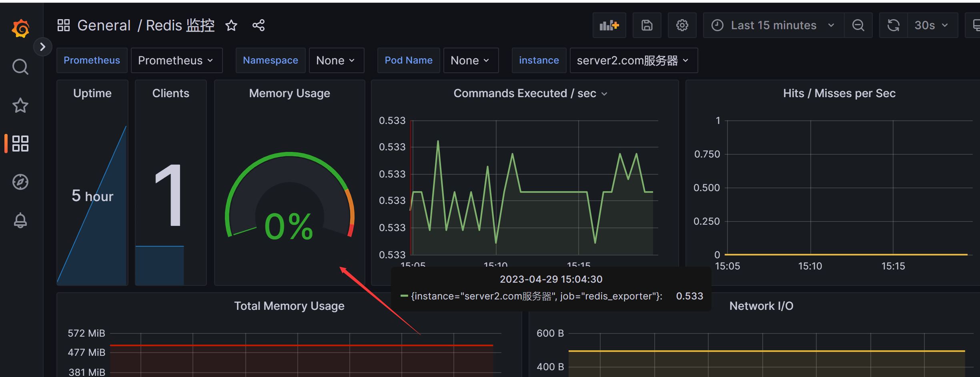Open the Memory Usage panel title menu
Viewport: 980px width, 377px height.
click(290, 93)
